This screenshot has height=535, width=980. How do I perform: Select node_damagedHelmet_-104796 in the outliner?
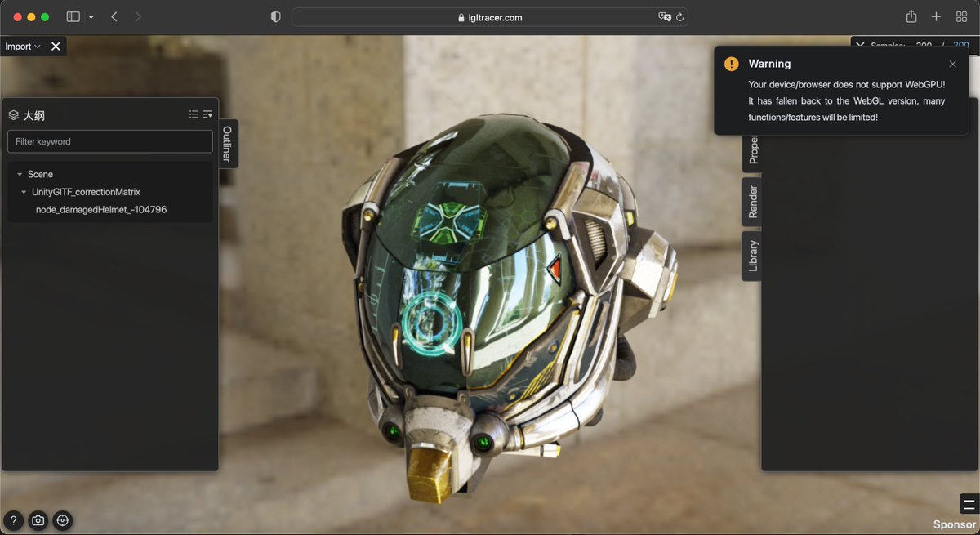click(101, 210)
